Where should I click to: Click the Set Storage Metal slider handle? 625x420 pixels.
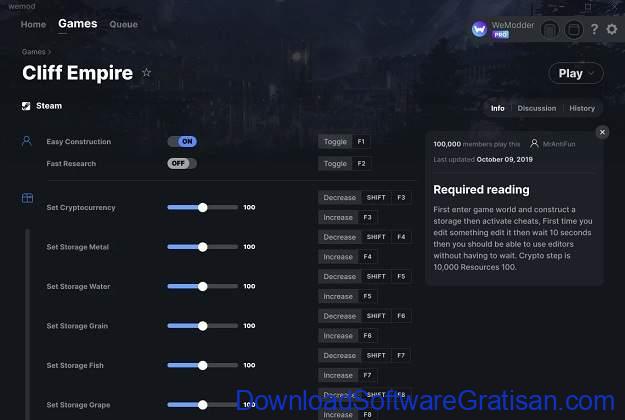(202, 247)
